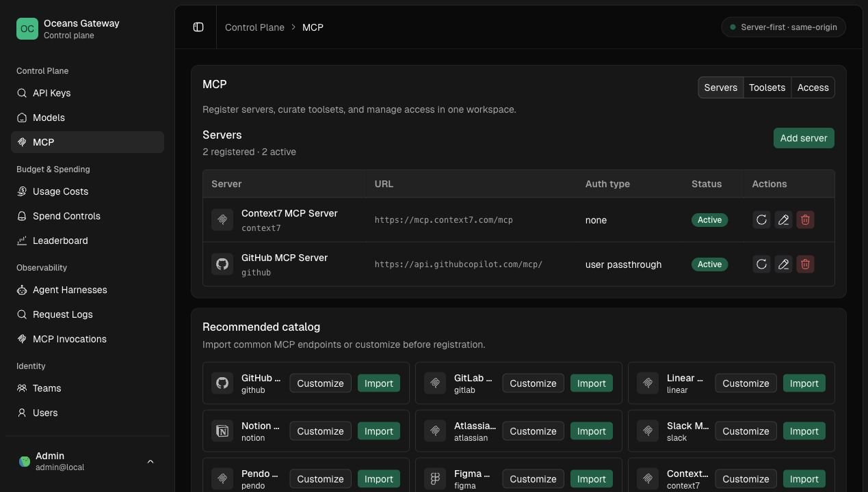Viewport: 868px width, 492px height.
Task: Click the Figma catalog card logo
Action: click(x=435, y=479)
